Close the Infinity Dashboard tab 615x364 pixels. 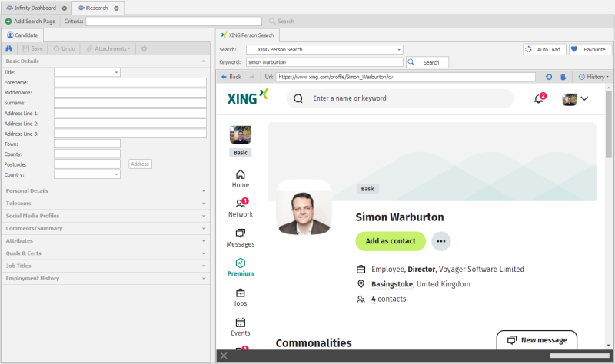(65, 8)
